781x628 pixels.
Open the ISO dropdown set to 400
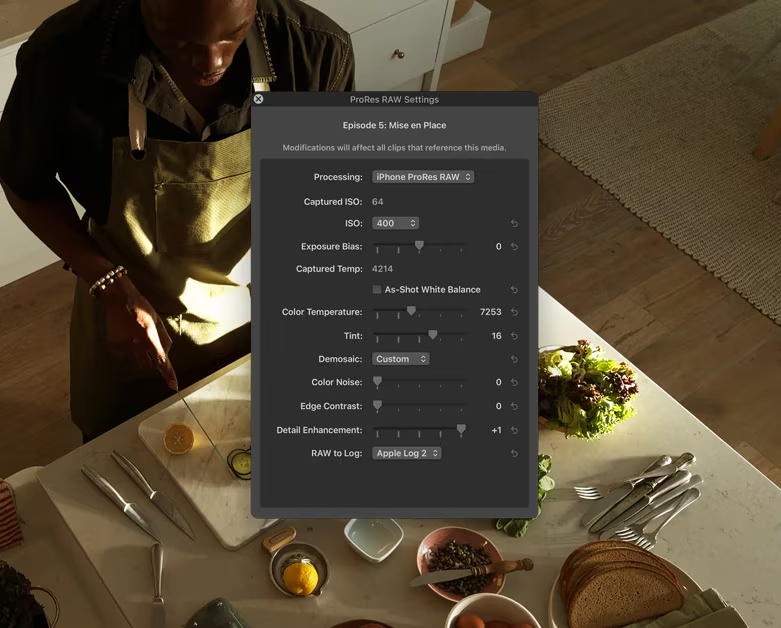[395, 223]
